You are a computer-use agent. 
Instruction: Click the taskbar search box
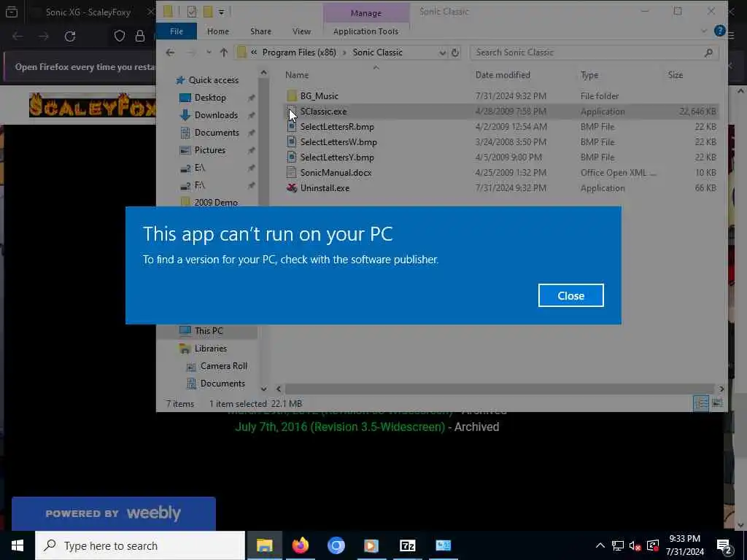coord(140,545)
